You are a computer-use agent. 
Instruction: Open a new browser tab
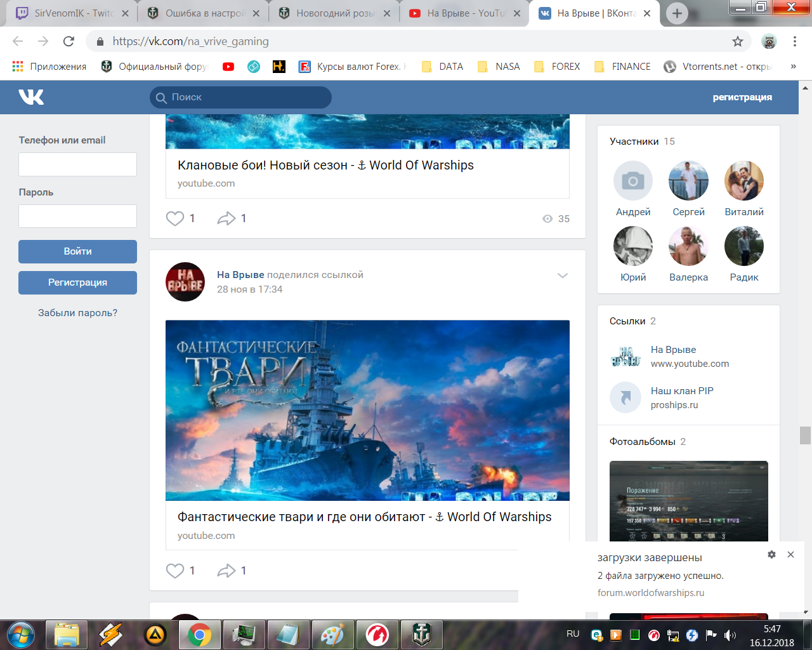pos(677,13)
